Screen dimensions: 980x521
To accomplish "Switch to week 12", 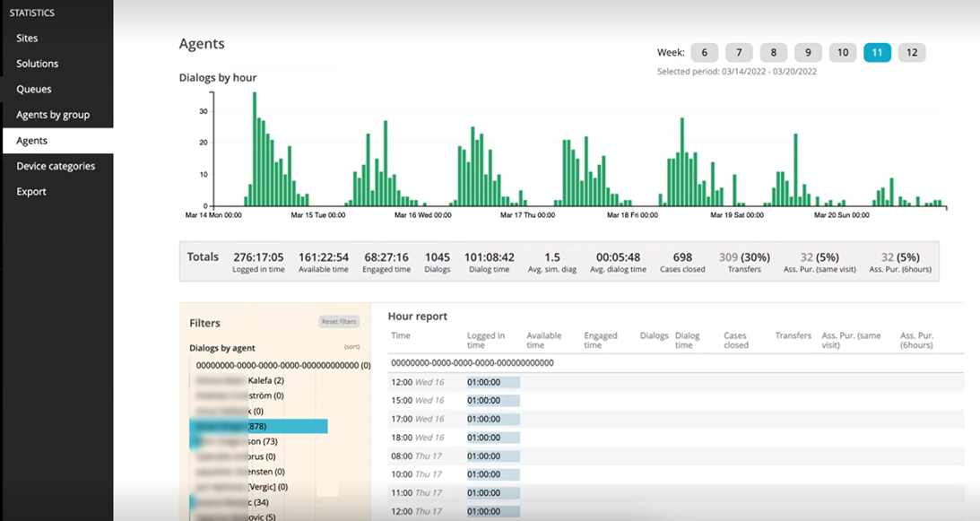I will coord(912,53).
